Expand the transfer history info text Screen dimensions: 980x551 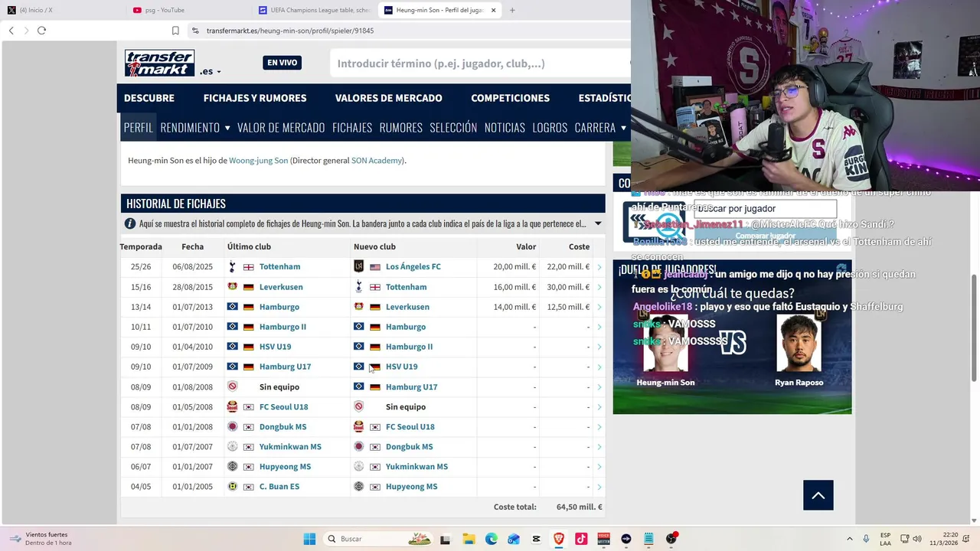[598, 223]
